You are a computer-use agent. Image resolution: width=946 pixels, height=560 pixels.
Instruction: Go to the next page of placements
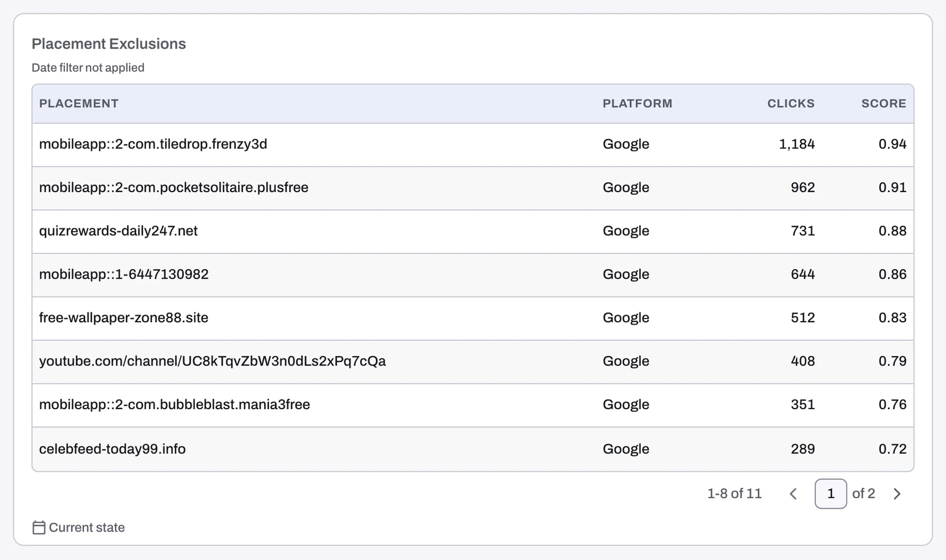pyautogui.click(x=897, y=494)
